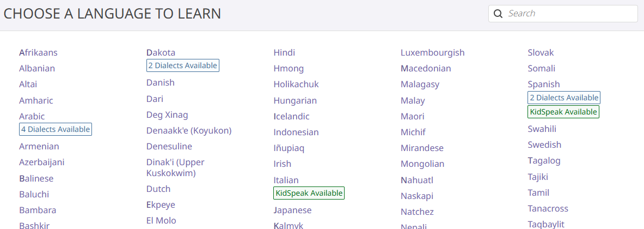Image resolution: width=644 pixels, height=229 pixels.
Task: Select Denaakk'e (Koyukon) language
Action: click(x=189, y=131)
